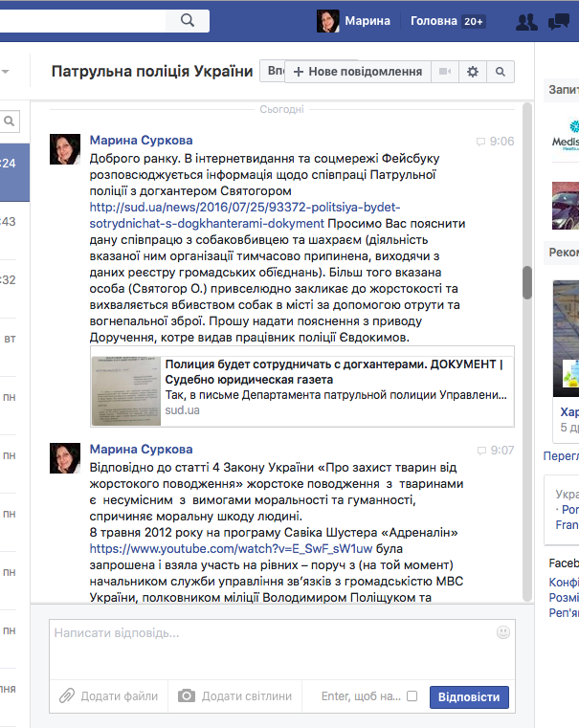Click partially hidden Вп button in header
The image size is (579, 728).
coord(272,71)
